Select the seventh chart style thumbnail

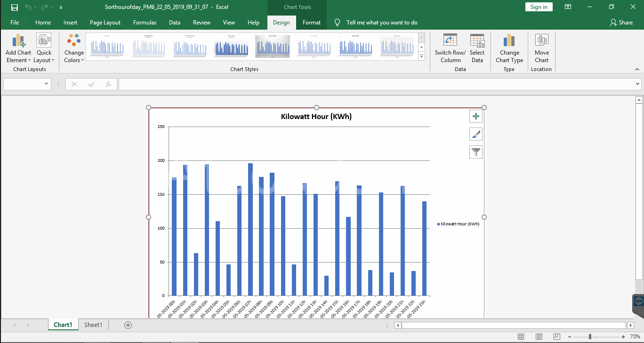355,46
